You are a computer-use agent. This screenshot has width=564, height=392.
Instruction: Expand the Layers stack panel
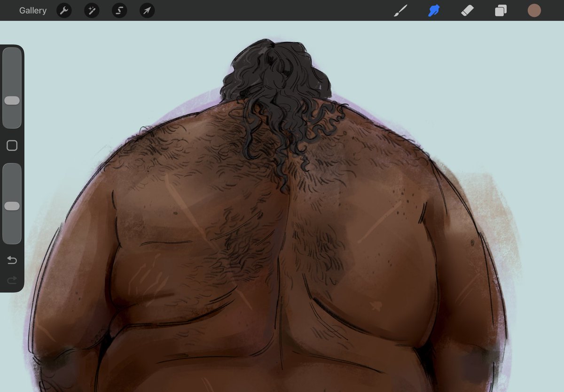[x=500, y=10]
